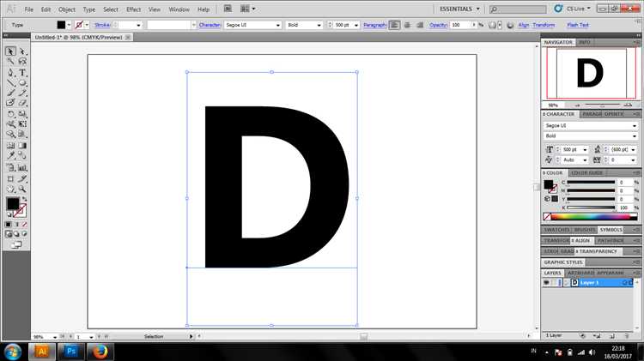This screenshot has height=361, width=644.
Task: Select the Line Segment tool
Action: (10, 83)
